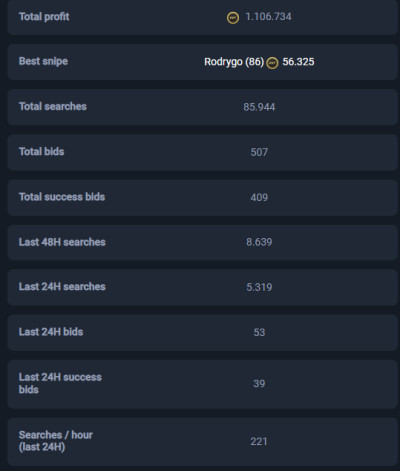Select the Last 48H searches row label
This screenshot has height=471, width=400.
coord(62,242)
